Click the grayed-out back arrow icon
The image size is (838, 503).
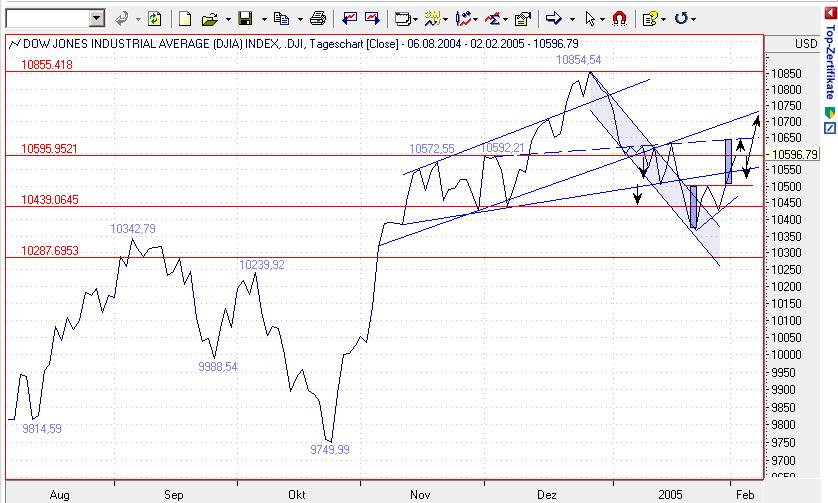coord(122,19)
